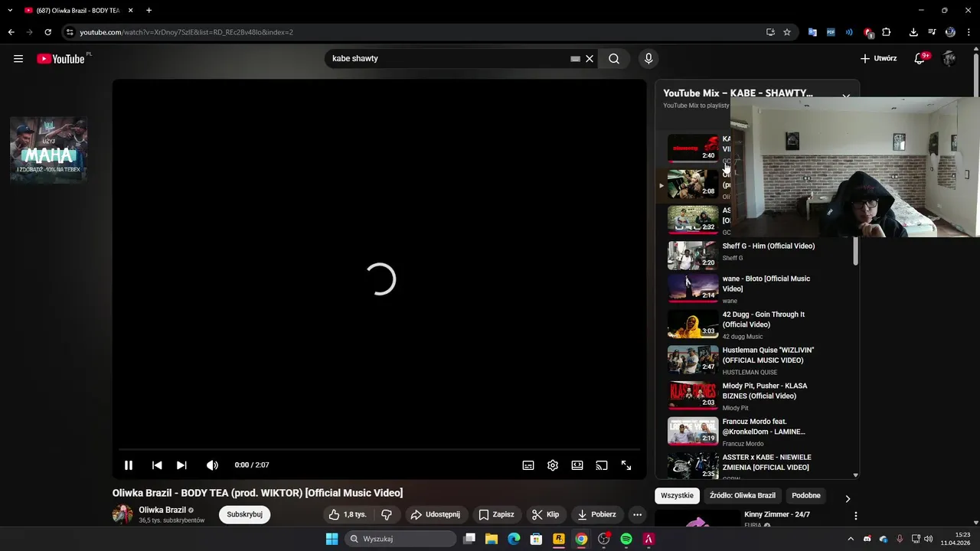
Task: Open Google Translate extension icon
Action: click(x=812, y=32)
